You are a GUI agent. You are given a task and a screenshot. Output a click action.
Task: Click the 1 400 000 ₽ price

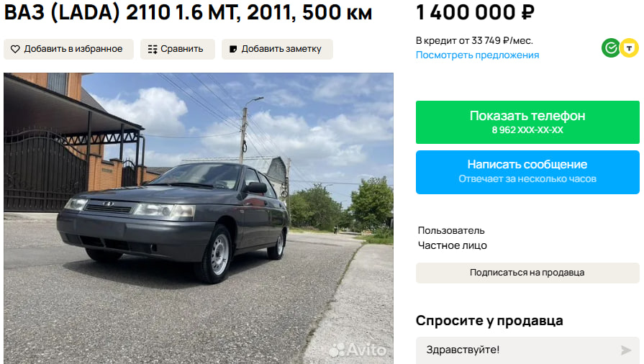(475, 12)
